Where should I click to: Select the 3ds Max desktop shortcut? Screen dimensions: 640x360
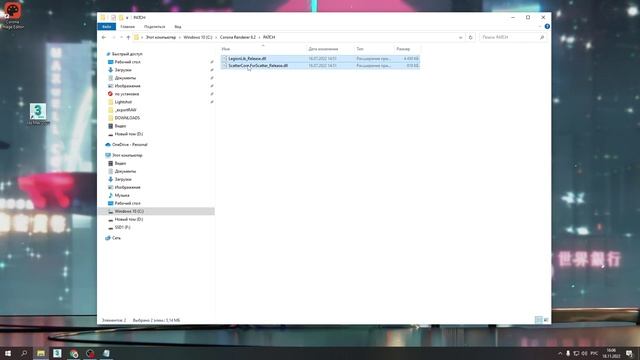(38, 115)
